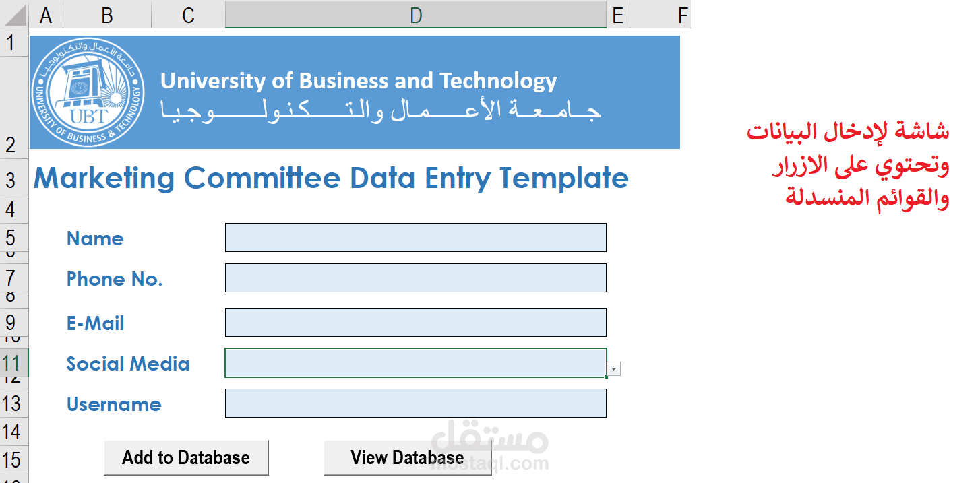This screenshot has width=980, height=483.
Task: Select row 15 header
Action: point(11,460)
